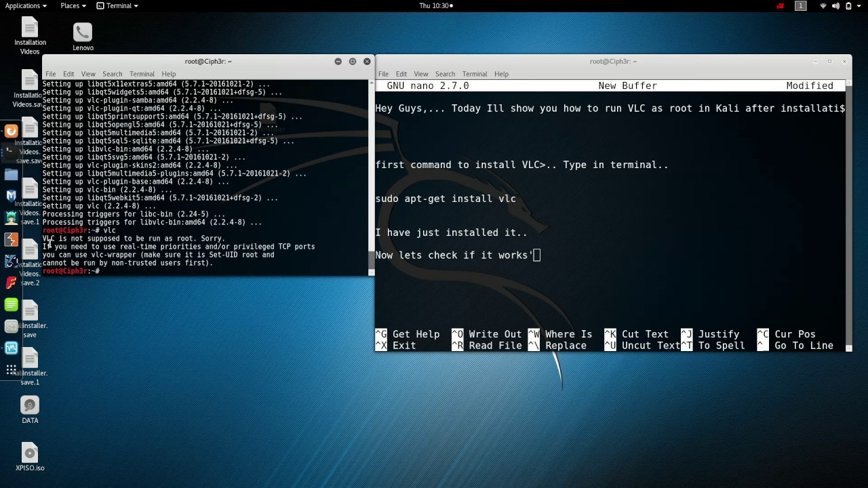Click the 'Justify' nano shortcut label

pyautogui.click(x=719, y=334)
